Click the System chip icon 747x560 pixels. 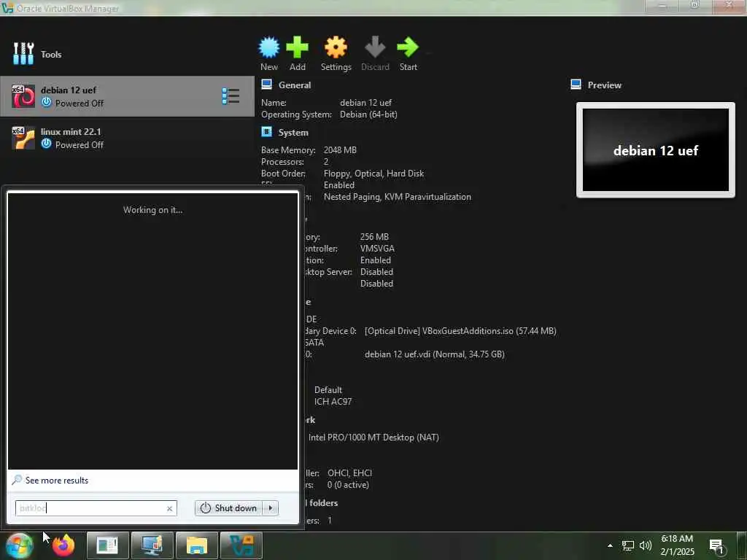(267, 132)
